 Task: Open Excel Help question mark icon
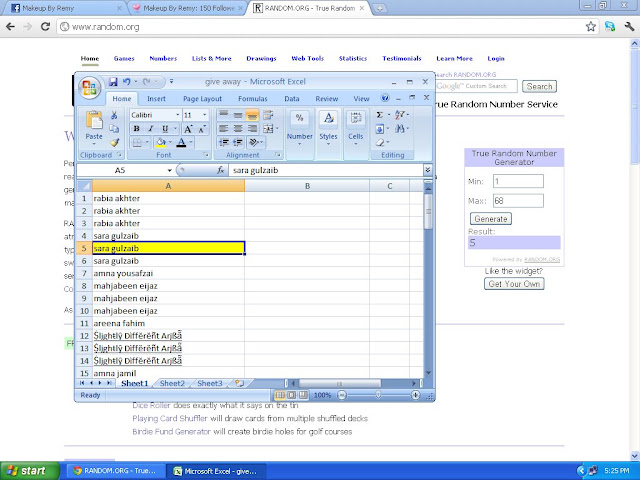pos(384,98)
